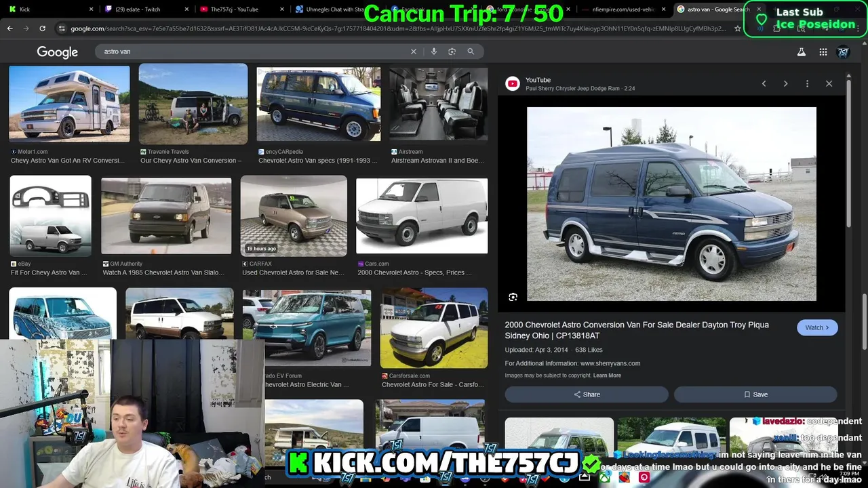
Task: Select the astro van - Google Search tab
Action: 719,9
